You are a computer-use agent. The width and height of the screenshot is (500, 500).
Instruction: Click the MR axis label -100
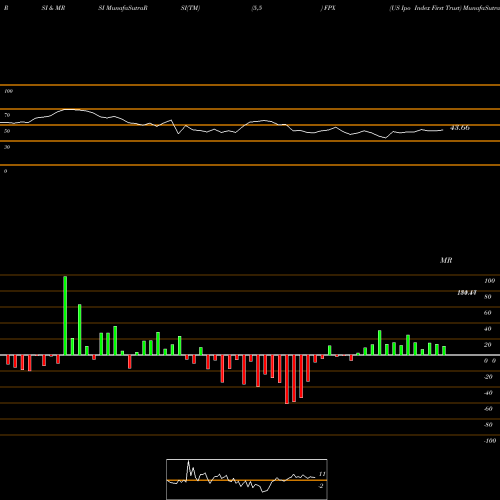[x=490, y=441]
